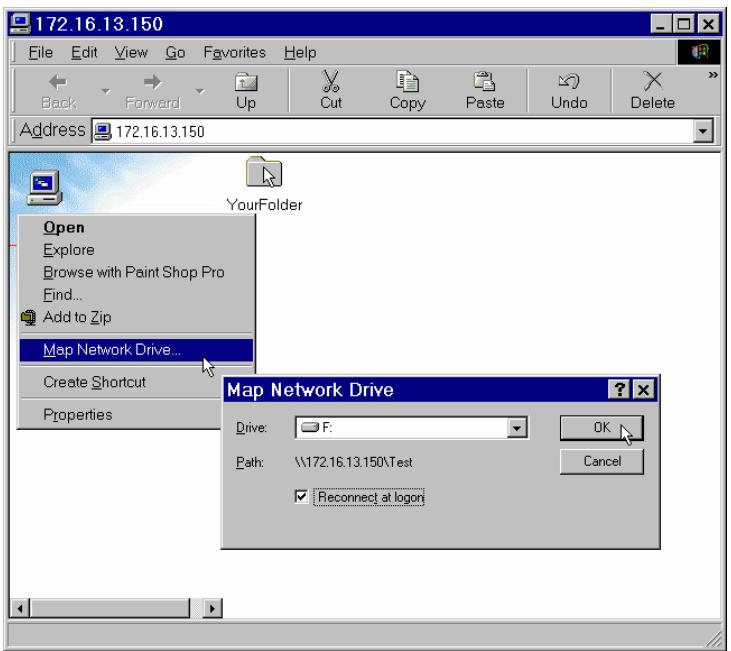Close the Map Network Drive dialog

click(x=643, y=389)
